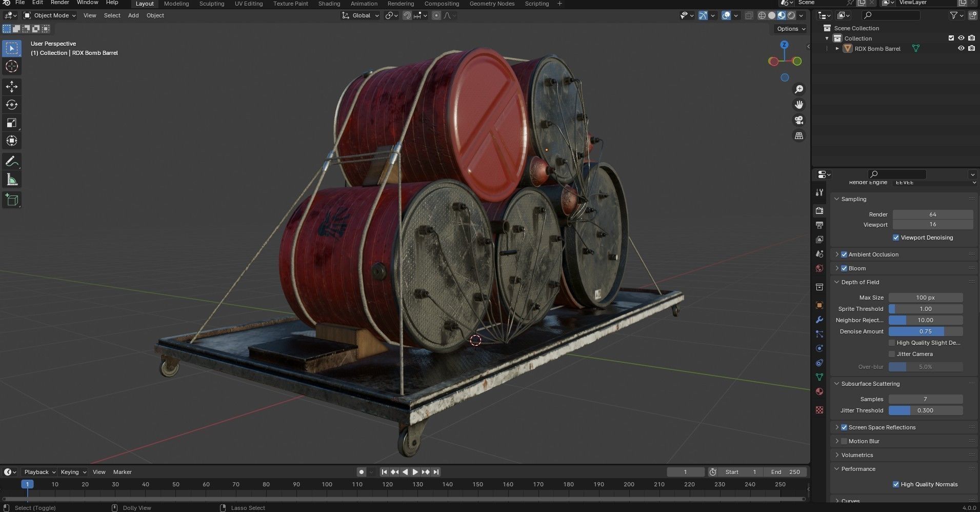Switch to the Sculpting workspace tab
The image size is (980, 512).
[x=212, y=4]
